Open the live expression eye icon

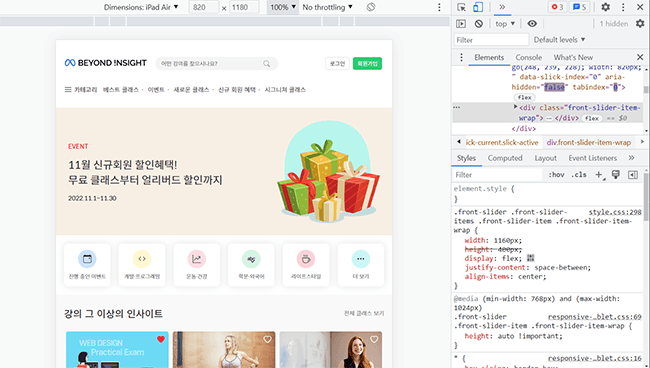(532, 24)
